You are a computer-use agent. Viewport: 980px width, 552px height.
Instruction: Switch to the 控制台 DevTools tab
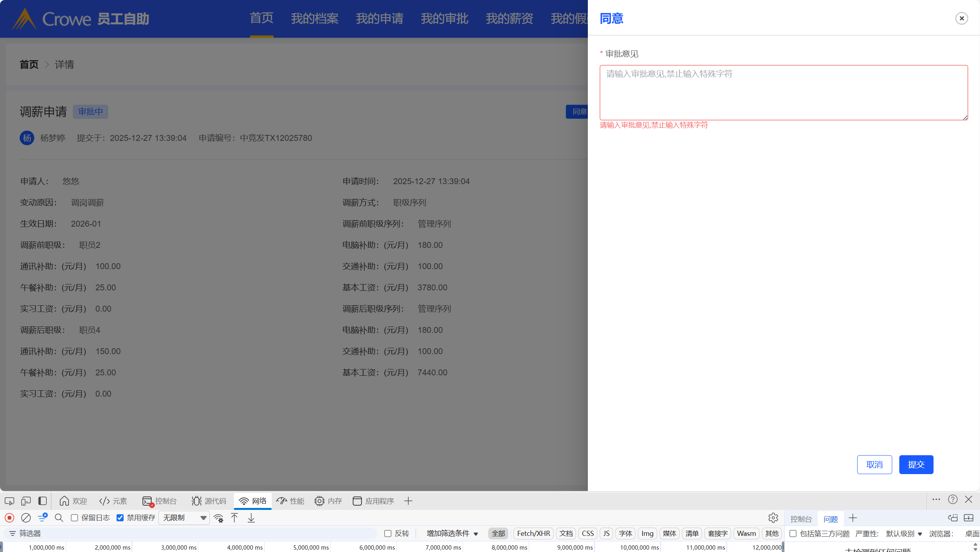[x=160, y=501]
